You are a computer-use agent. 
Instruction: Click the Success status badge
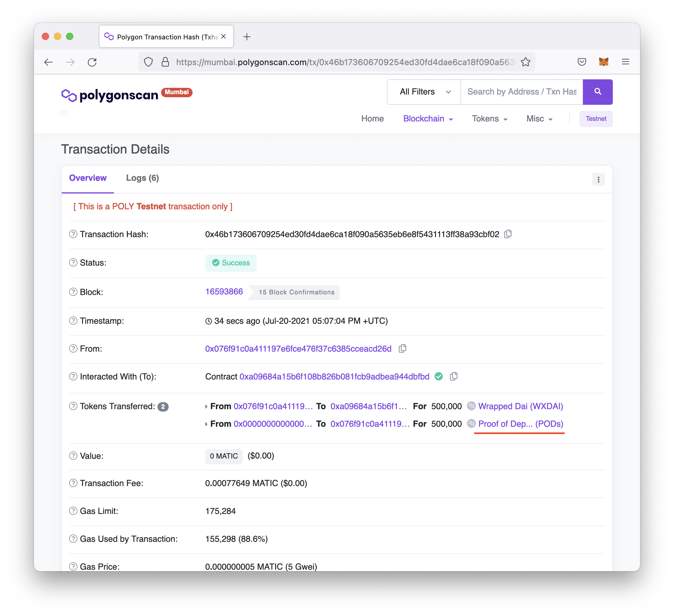coord(231,263)
